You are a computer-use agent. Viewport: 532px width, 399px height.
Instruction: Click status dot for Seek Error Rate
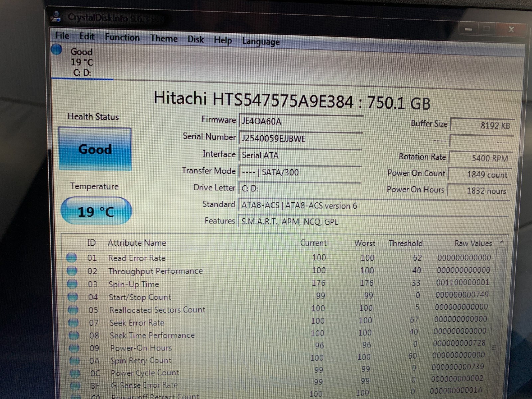pyautogui.click(x=73, y=323)
